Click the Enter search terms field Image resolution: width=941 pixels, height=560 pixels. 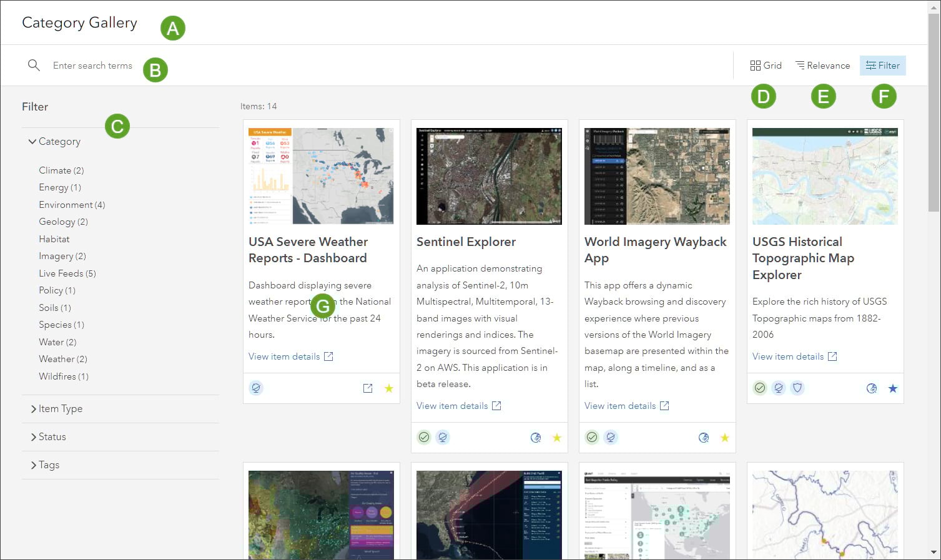point(92,66)
